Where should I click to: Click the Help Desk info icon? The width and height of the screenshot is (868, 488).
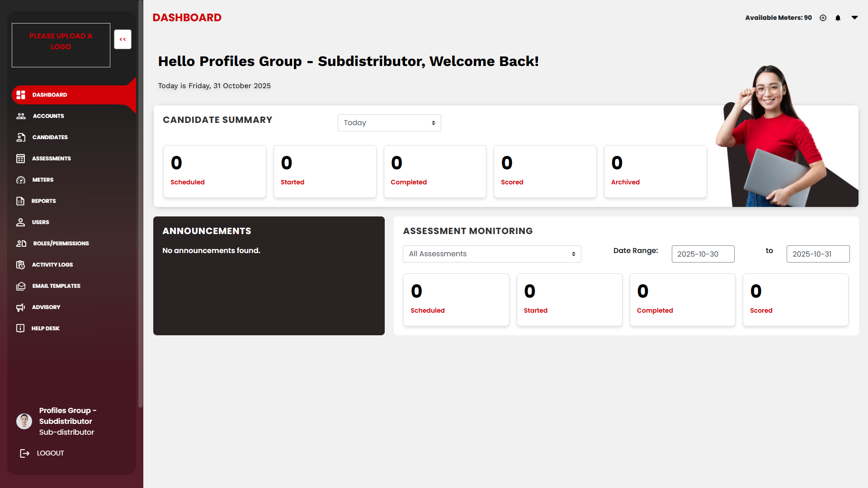point(20,328)
